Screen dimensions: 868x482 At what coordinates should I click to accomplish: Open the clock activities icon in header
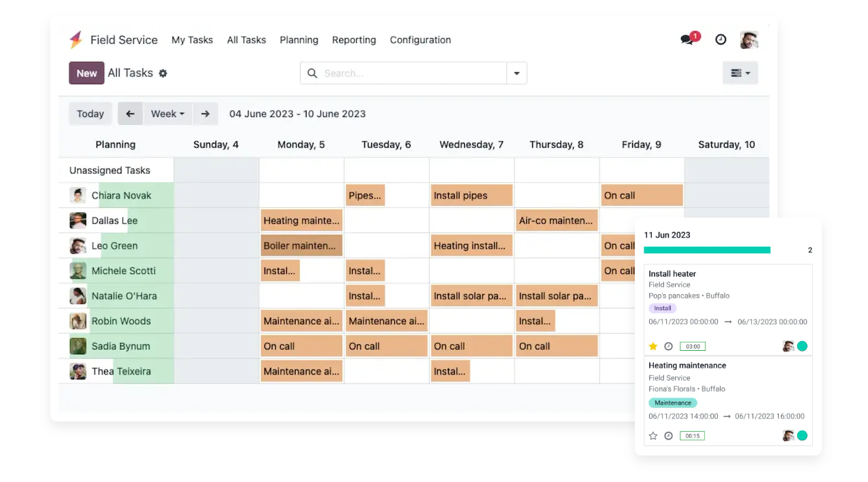721,39
